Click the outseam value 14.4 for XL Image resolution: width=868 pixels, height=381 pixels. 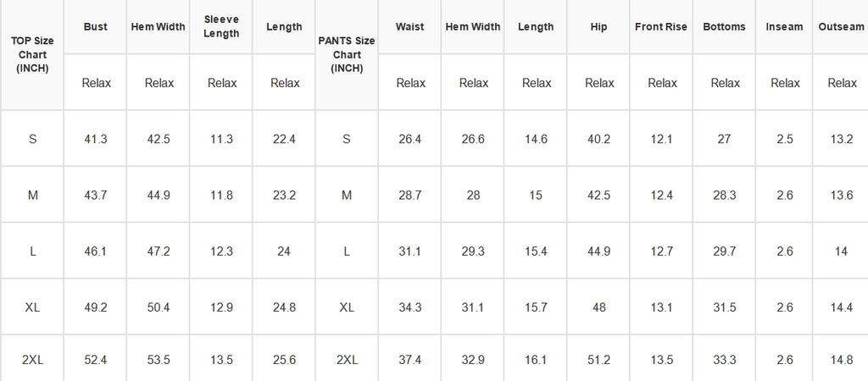840,306
